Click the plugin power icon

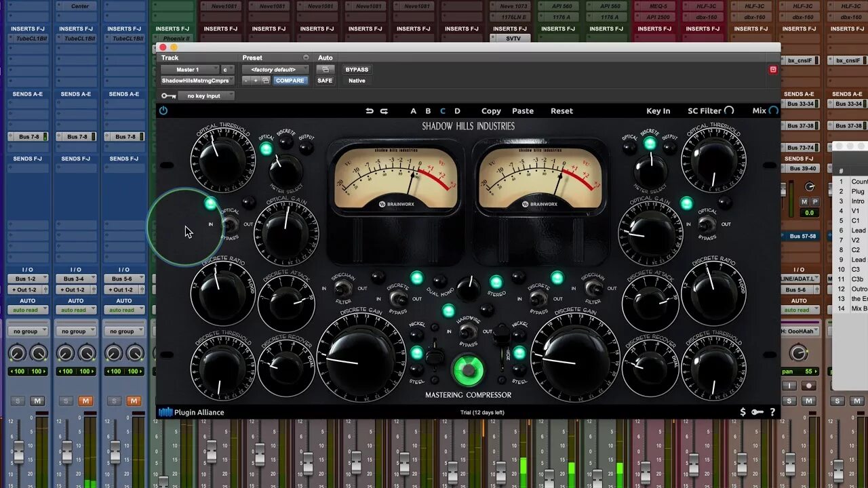tap(163, 110)
